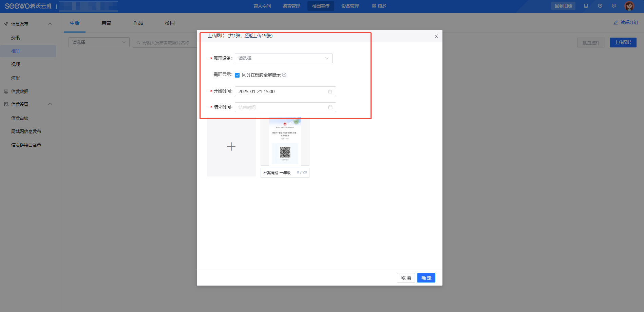Open the help question mark icon in header
This screenshot has width=644, height=312.
click(600, 6)
